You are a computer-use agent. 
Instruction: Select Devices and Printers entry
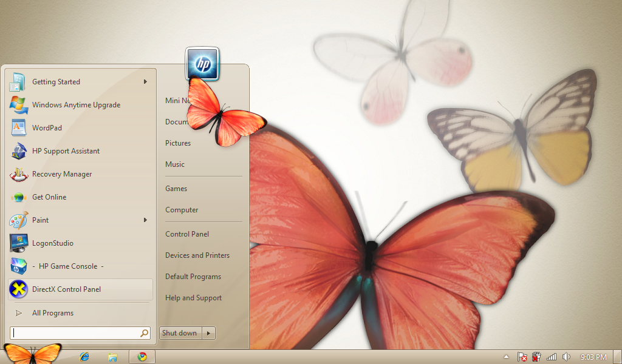(197, 255)
